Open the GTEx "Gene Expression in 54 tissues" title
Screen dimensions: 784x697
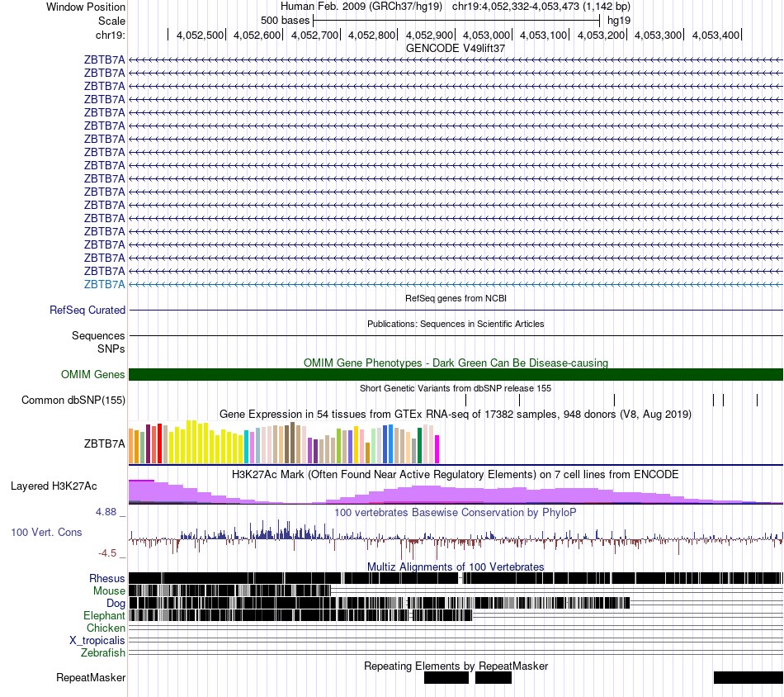[x=456, y=415]
